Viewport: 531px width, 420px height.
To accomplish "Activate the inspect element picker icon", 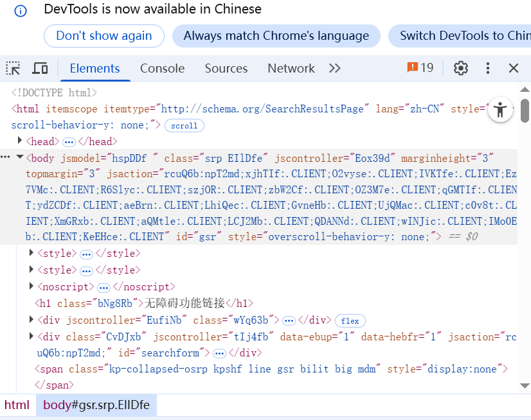I will pos(13,68).
